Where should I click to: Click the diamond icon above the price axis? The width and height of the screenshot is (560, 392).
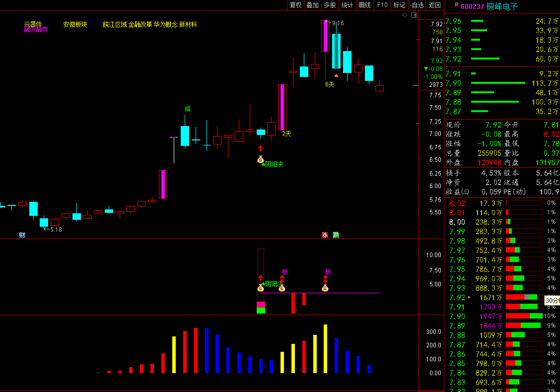point(405,16)
